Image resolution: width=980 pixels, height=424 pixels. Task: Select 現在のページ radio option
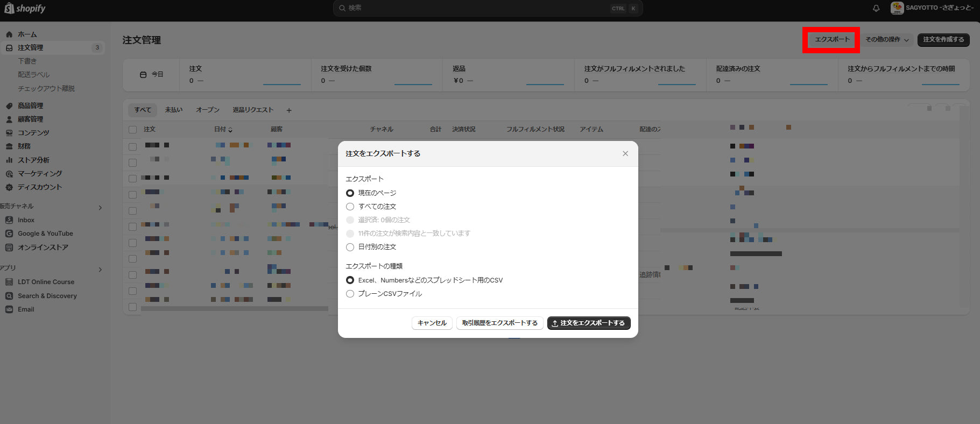[x=350, y=193]
